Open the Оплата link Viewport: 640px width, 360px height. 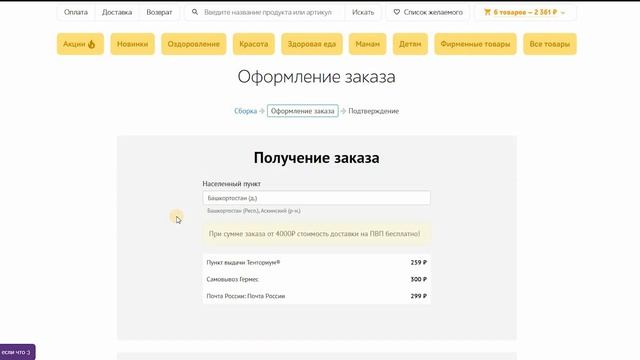(x=76, y=12)
